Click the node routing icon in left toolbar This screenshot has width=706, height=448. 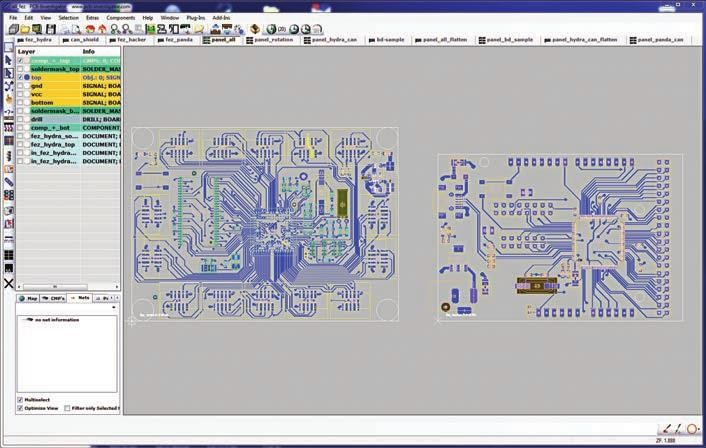coord(9,86)
